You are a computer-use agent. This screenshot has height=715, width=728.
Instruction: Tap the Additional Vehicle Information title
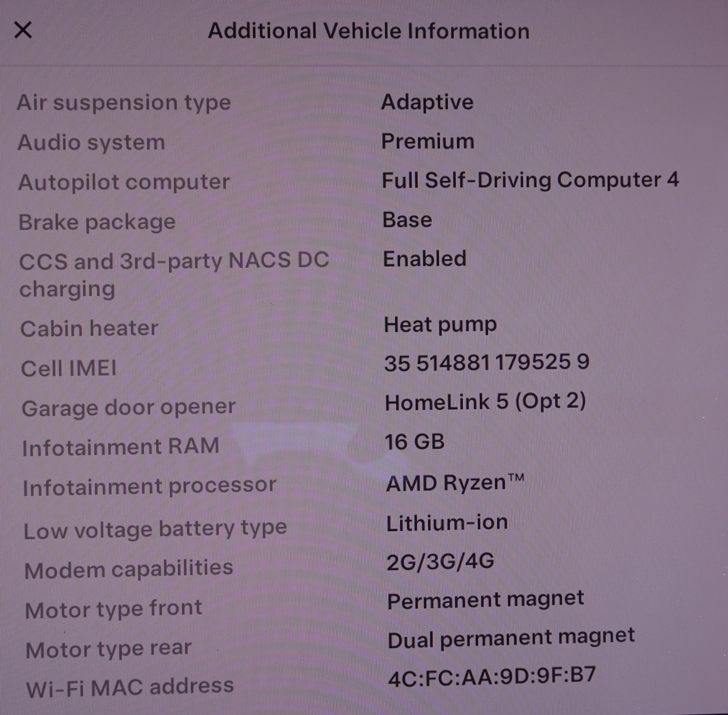click(369, 31)
